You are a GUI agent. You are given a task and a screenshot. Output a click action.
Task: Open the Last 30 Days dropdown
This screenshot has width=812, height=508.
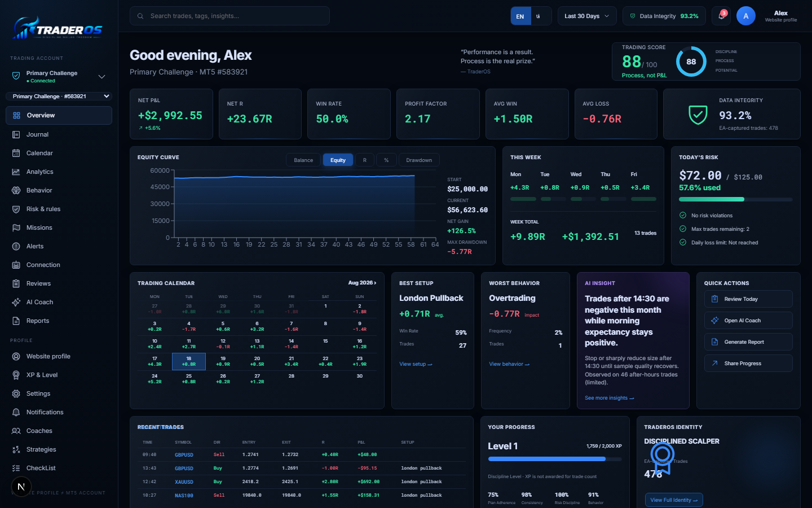tap(587, 16)
